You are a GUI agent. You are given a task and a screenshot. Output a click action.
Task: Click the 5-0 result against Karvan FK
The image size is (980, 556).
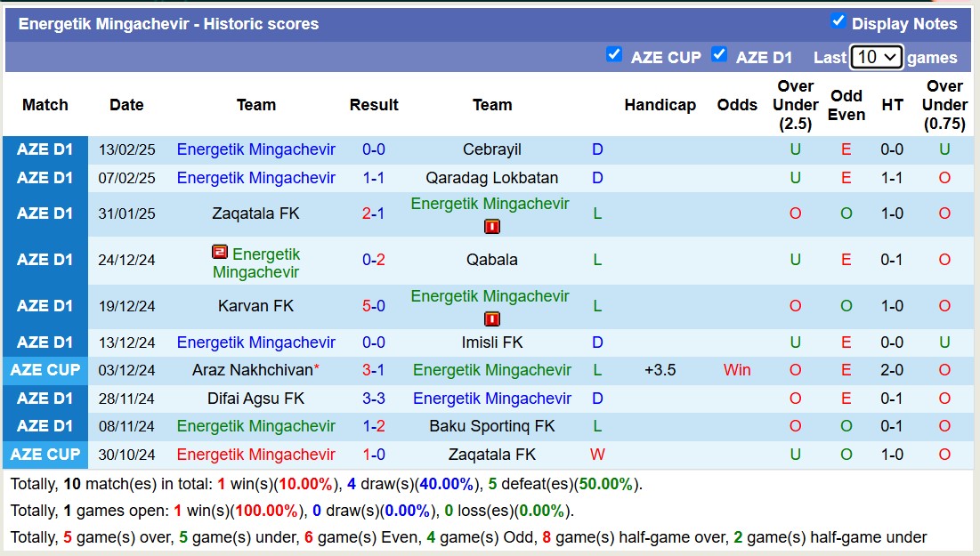click(x=374, y=306)
